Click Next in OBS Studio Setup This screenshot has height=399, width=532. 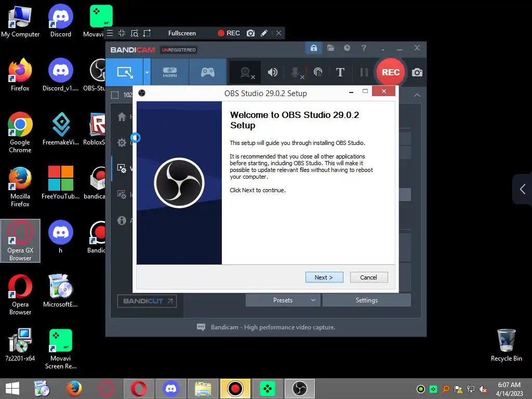pos(324,277)
